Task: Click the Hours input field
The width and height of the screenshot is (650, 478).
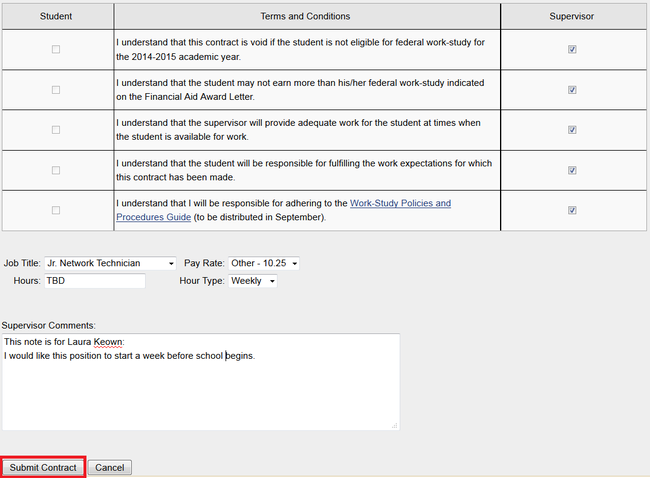Action: pyautogui.click(x=95, y=281)
